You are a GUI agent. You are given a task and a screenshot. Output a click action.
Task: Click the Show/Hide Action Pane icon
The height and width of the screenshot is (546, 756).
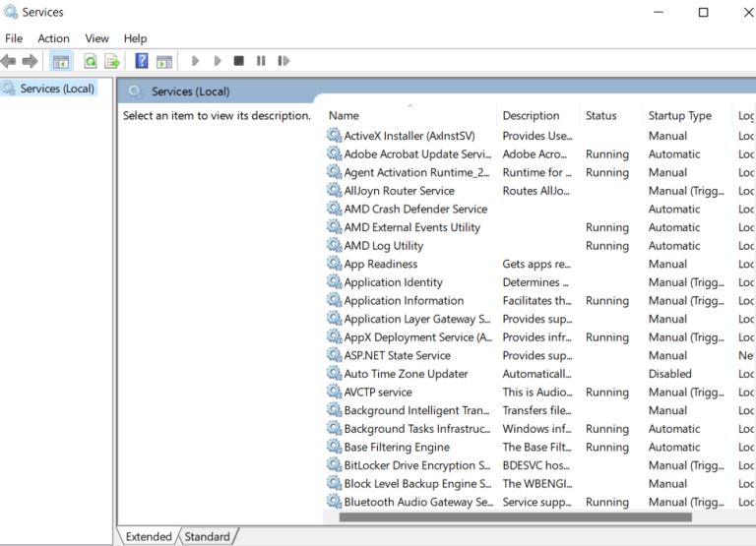pyautogui.click(x=164, y=61)
